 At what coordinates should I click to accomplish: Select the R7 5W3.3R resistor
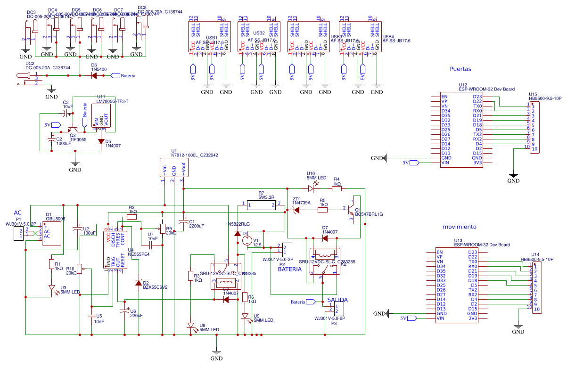[261, 204]
